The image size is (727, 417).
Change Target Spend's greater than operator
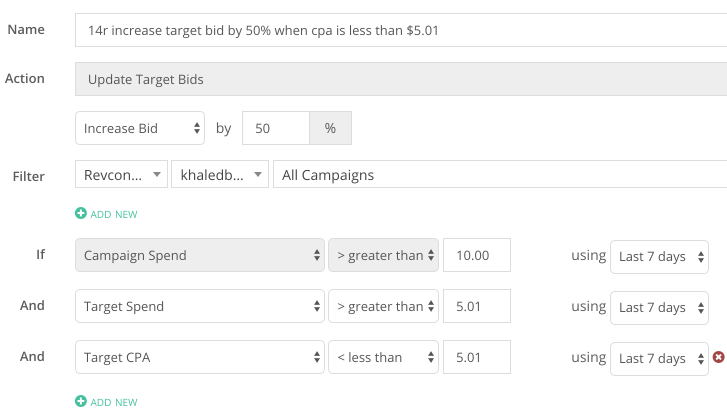pos(383,306)
